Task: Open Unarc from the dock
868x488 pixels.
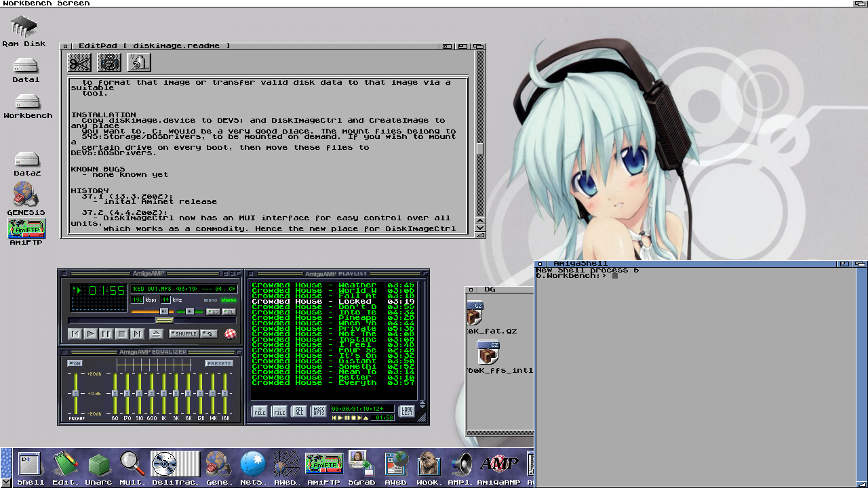Action: [x=99, y=468]
